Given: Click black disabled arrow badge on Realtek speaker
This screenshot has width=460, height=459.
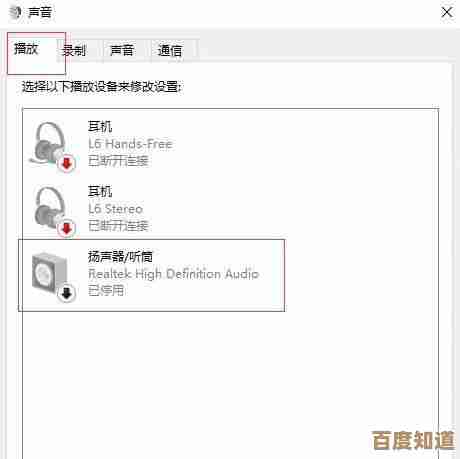Looking at the screenshot, I should (x=67, y=293).
